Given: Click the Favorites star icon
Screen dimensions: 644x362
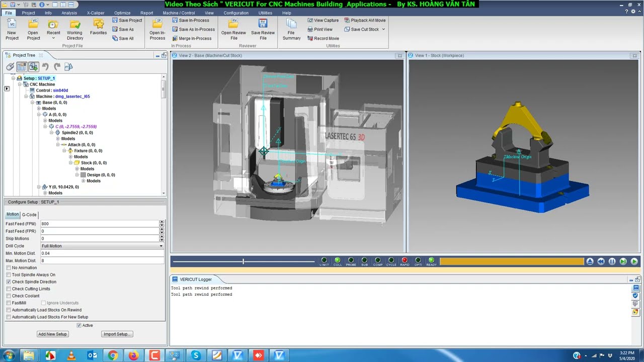Looking at the screenshot, I should (x=99, y=24).
